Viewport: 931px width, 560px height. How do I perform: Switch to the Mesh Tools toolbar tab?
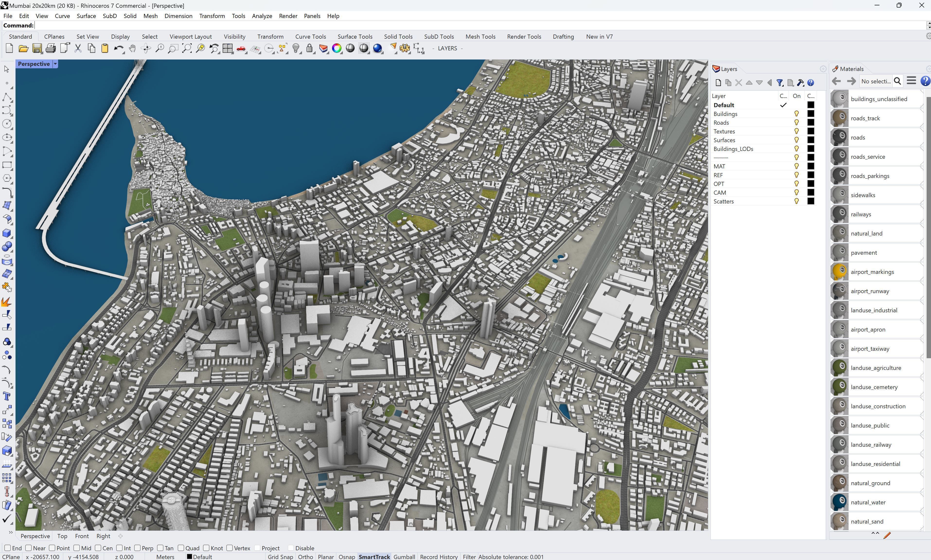(480, 37)
